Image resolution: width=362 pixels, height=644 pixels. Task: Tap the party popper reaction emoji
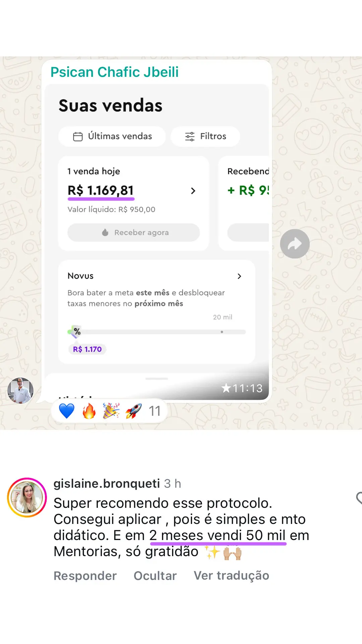point(111,411)
